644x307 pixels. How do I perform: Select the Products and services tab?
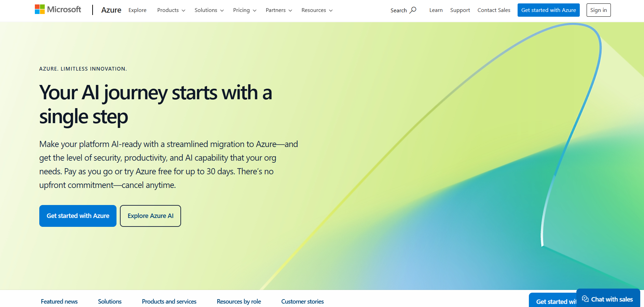[x=169, y=302]
